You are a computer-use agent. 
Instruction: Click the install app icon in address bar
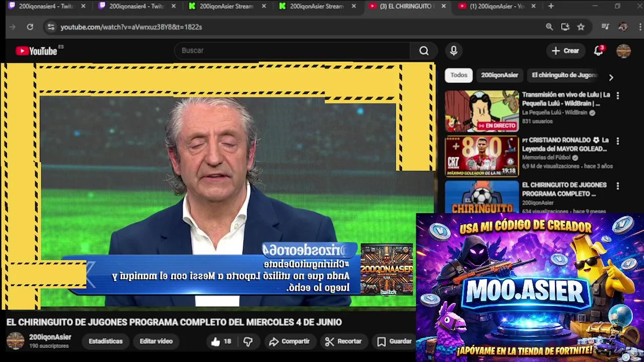coord(565,27)
